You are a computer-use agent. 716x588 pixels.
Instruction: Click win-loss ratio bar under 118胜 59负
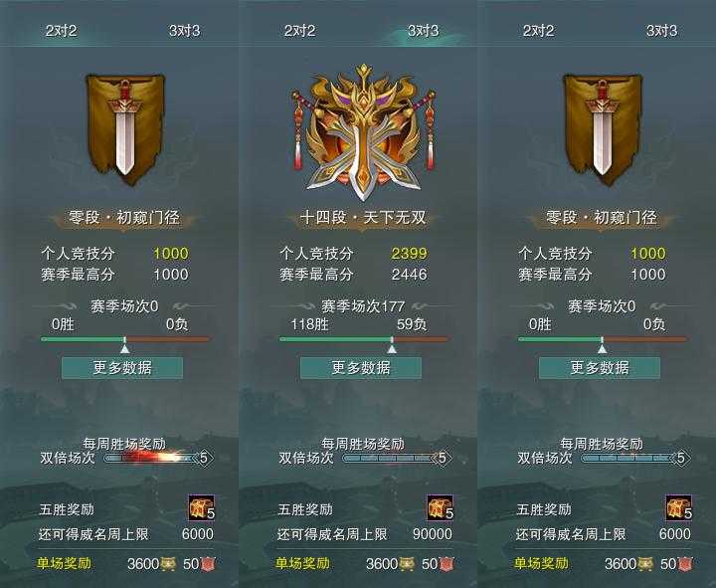point(364,339)
